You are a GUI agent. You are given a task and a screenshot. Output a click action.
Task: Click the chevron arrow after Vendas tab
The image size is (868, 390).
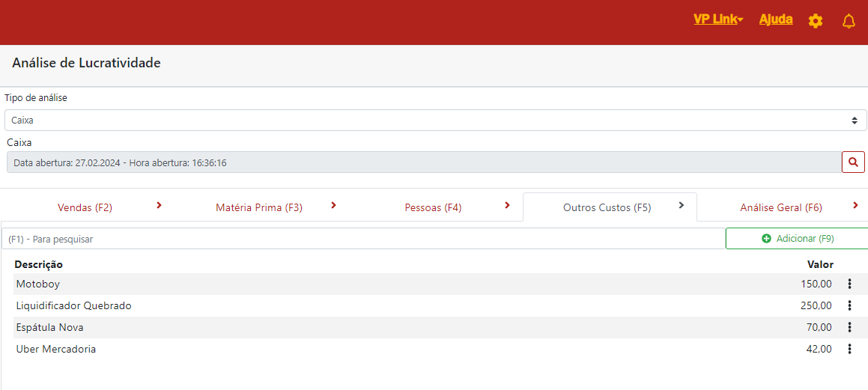(x=159, y=205)
